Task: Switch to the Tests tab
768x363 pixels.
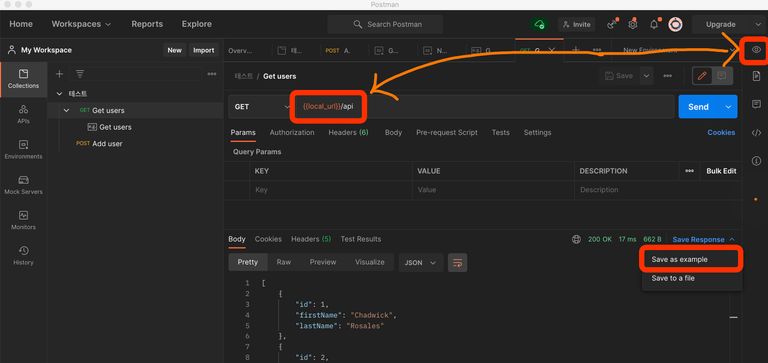Action: [501, 132]
